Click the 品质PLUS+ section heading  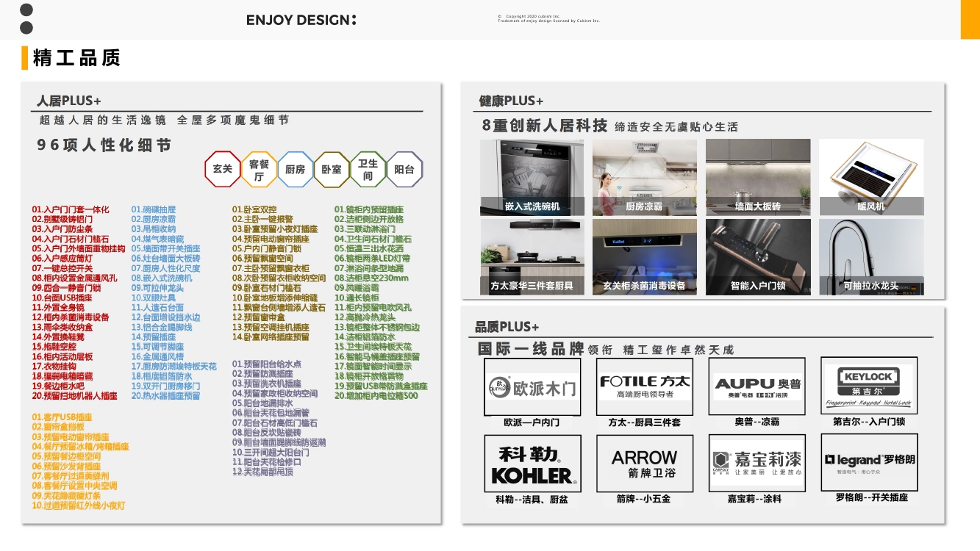tap(507, 327)
